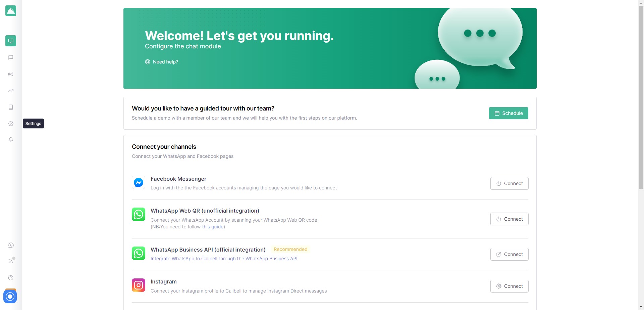Open the notifications bell icon

11,140
